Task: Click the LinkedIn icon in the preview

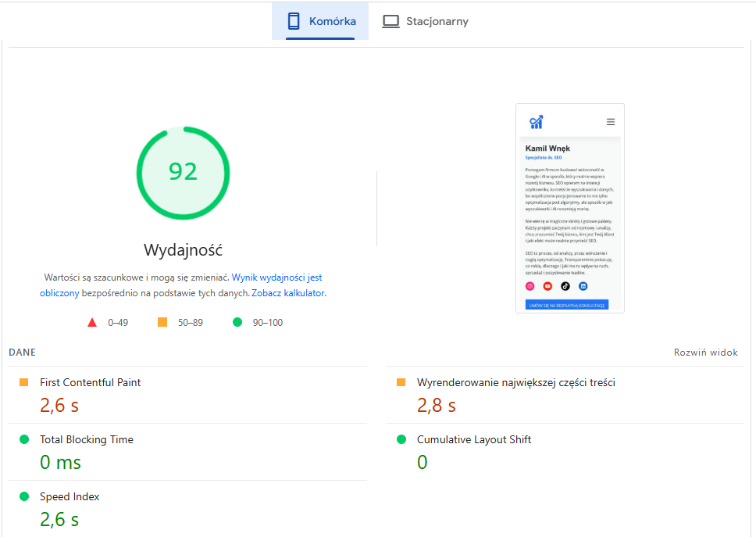Action: [583, 286]
